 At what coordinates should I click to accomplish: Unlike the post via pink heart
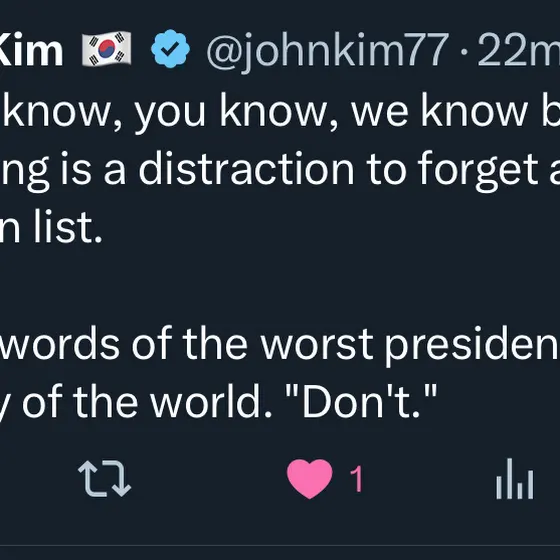[x=309, y=479]
